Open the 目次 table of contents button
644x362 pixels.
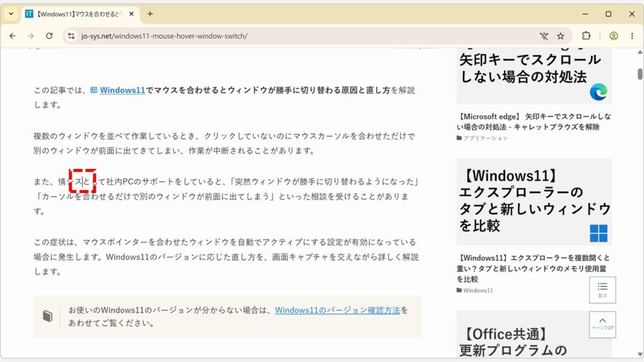click(x=602, y=290)
